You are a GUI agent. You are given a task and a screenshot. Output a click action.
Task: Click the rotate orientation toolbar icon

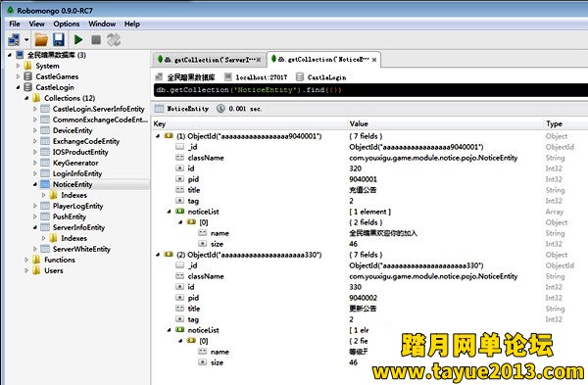tap(114, 39)
